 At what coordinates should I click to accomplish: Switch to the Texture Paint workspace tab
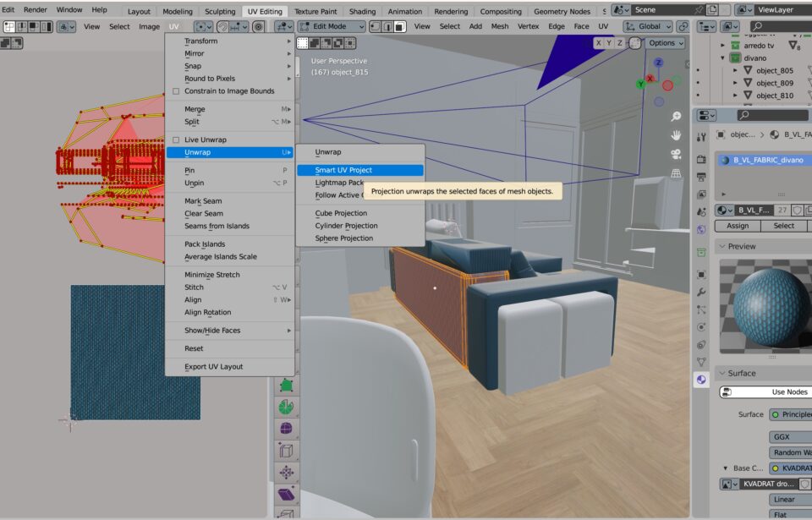click(x=315, y=12)
